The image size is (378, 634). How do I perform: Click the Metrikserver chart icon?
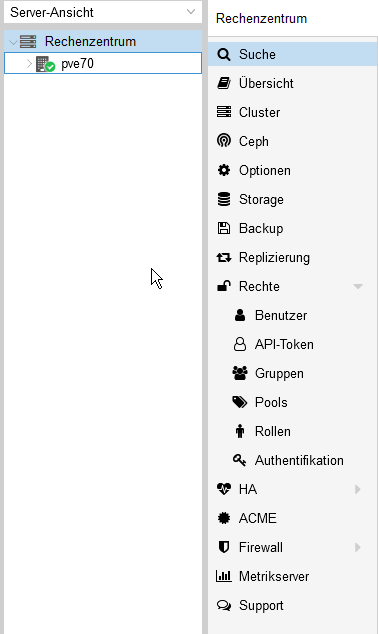(x=224, y=576)
